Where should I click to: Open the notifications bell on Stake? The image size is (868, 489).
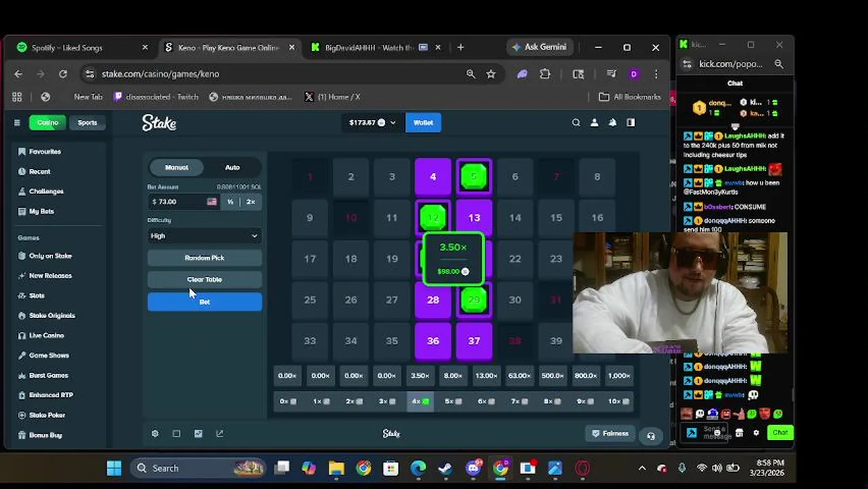(613, 122)
